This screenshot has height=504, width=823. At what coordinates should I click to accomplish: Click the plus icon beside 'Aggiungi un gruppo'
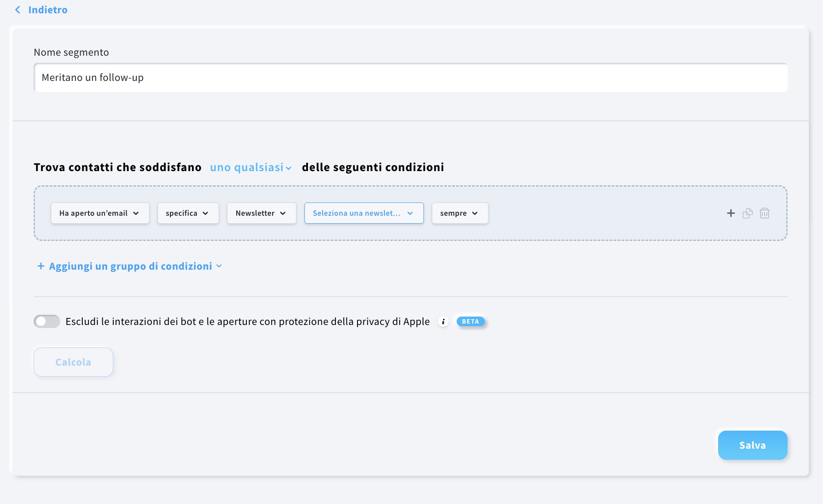pyautogui.click(x=41, y=266)
